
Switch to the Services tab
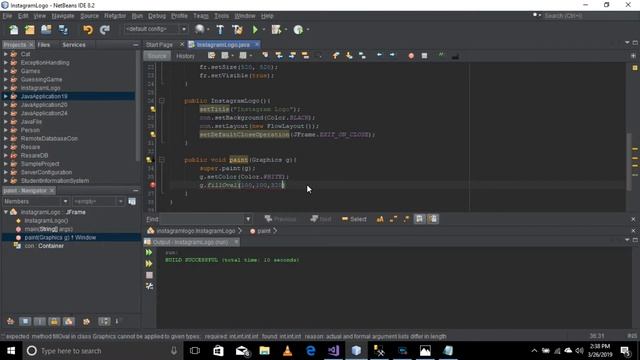[74, 44]
